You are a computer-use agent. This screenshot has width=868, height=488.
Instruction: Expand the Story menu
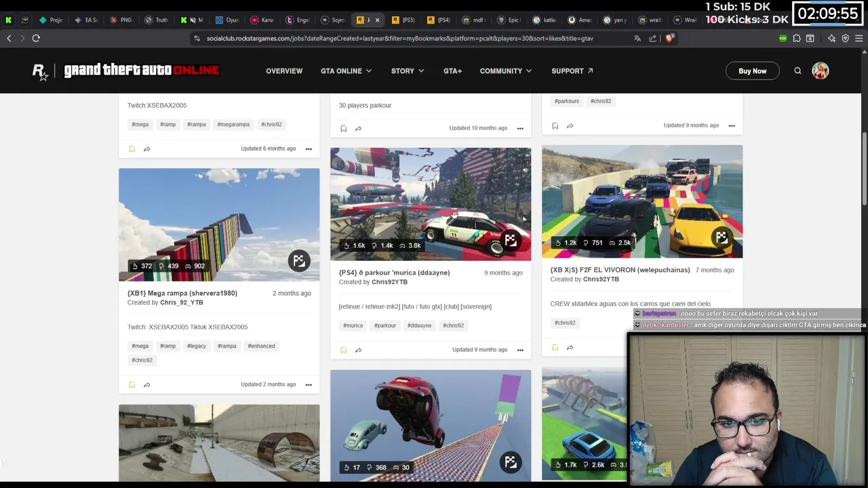click(407, 71)
